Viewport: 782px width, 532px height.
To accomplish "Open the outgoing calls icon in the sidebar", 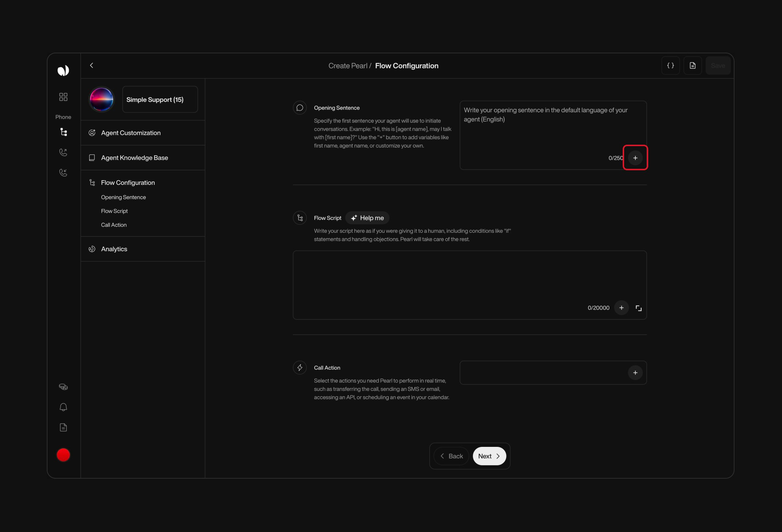I will click(x=63, y=152).
